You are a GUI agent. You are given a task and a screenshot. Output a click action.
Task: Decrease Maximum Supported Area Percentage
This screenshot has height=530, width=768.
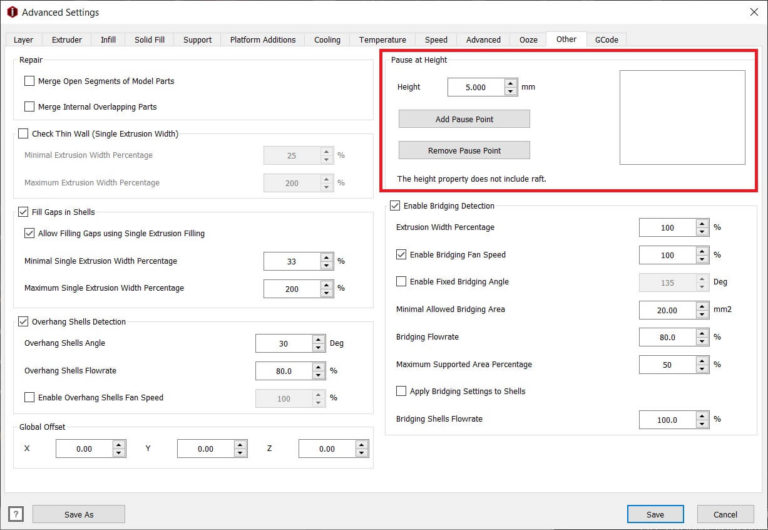702,368
